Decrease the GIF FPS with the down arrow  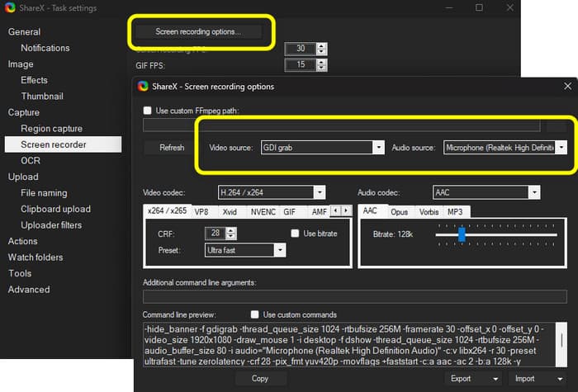pyautogui.click(x=321, y=68)
